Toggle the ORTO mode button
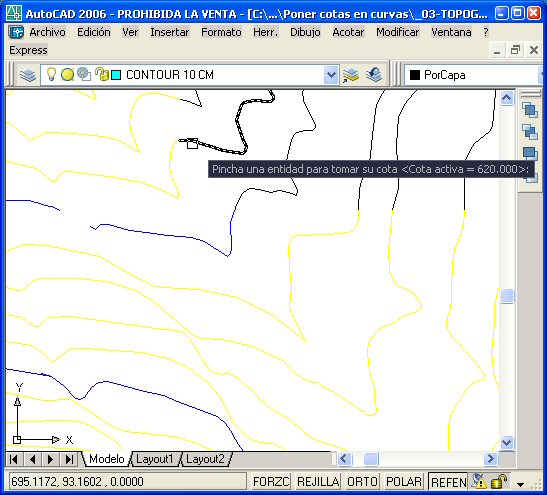Image resolution: width=547 pixels, height=495 pixels. coord(362,481)
